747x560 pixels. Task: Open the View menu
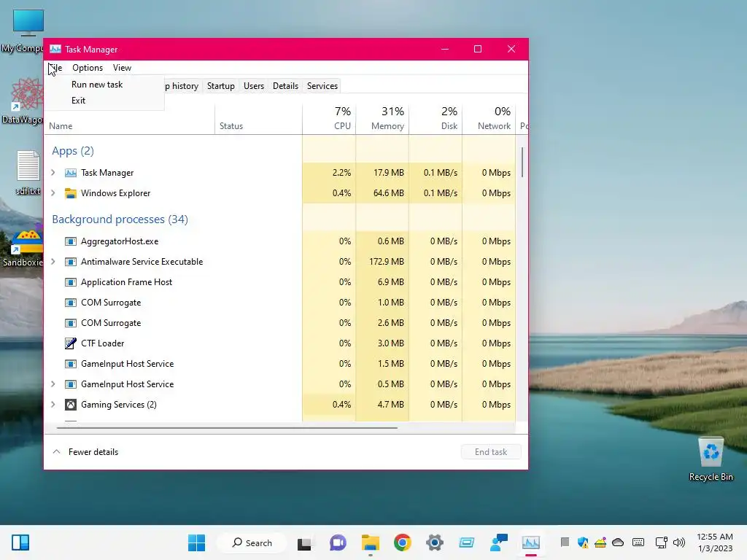122,68
